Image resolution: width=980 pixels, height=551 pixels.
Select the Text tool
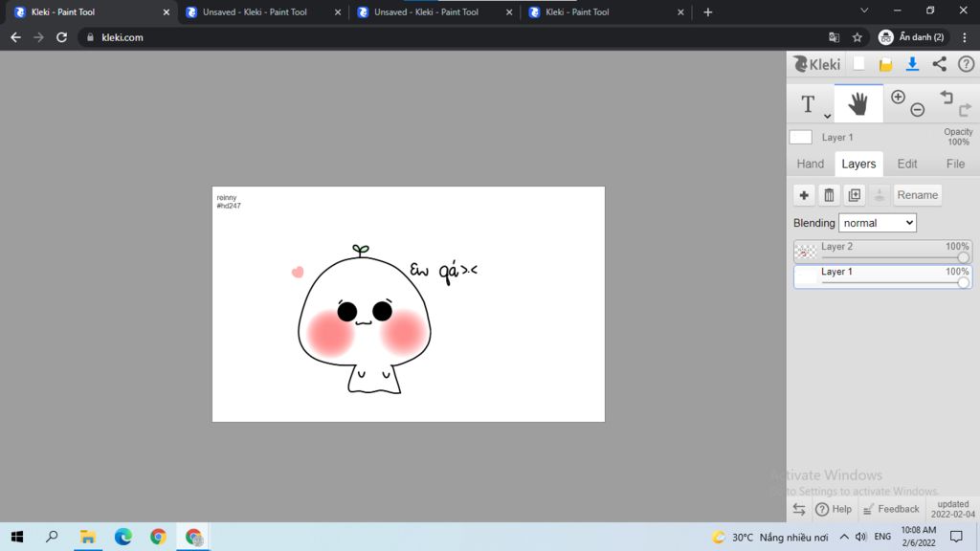[808, 103]
